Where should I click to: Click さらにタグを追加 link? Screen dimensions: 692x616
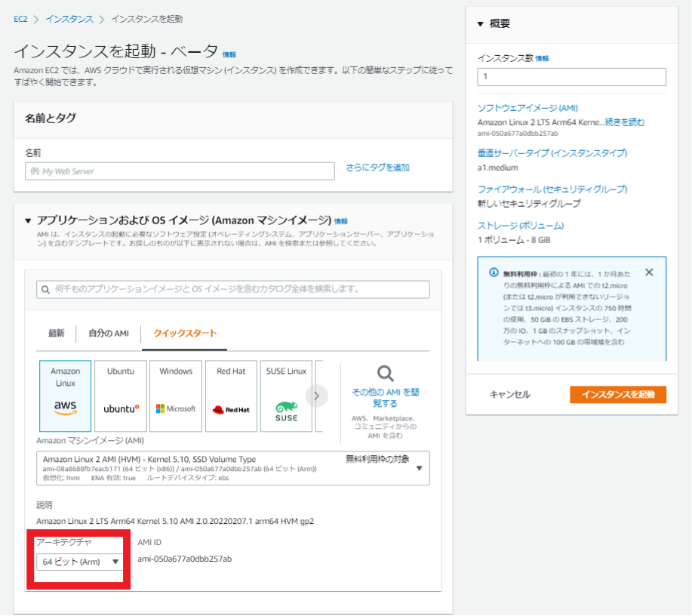pos(377,168)
